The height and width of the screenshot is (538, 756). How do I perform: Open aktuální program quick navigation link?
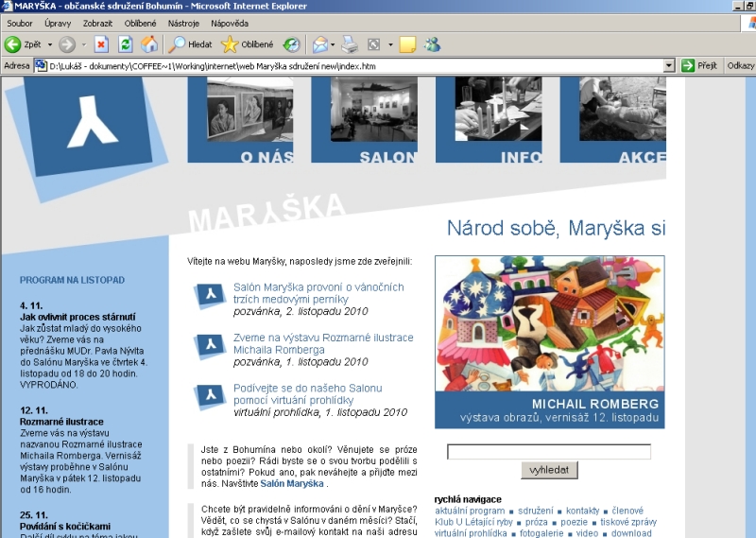pos(470,511)
